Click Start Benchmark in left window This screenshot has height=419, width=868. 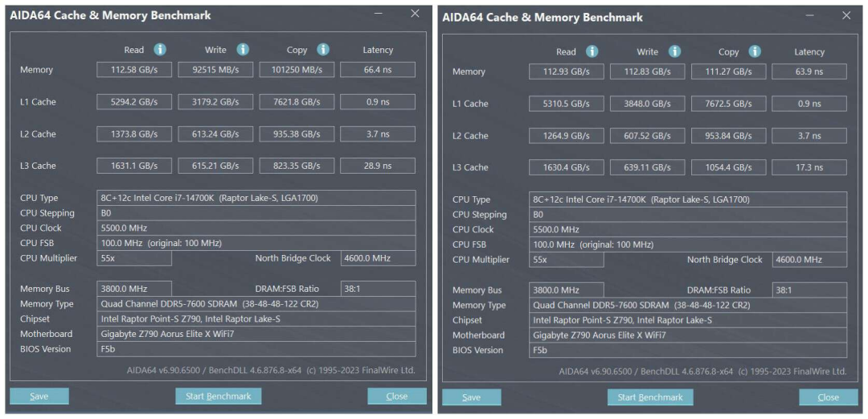coord(218,396)
